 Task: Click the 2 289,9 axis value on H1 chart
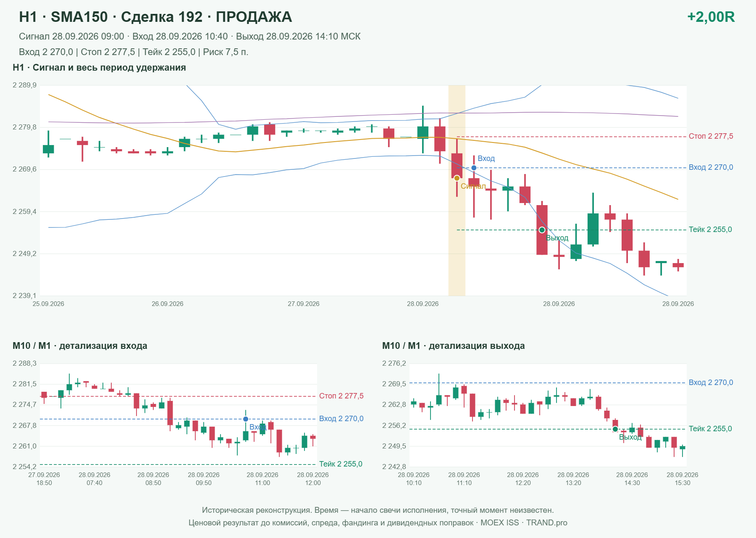[24, 85]
